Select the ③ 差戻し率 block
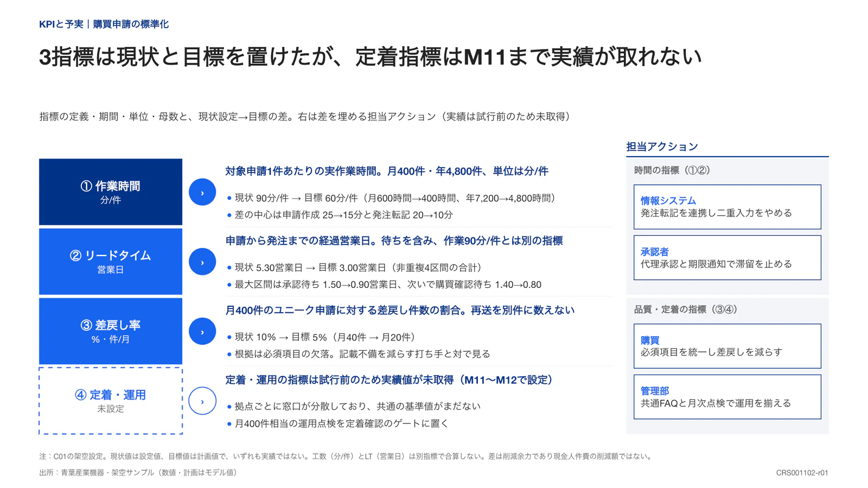 (x=111, y=331)
